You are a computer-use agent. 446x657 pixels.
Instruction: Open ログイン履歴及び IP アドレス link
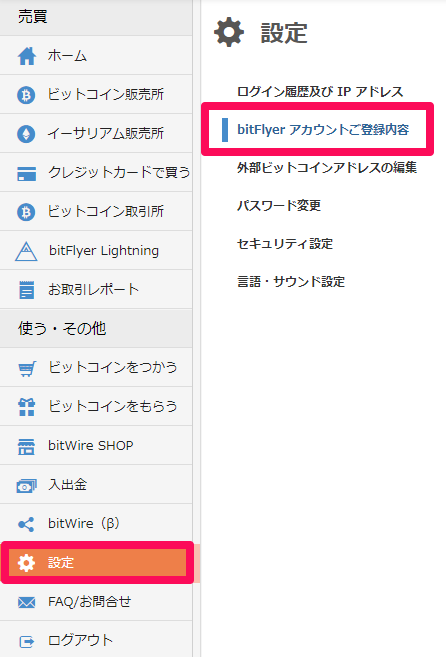(x=320, y=91)
